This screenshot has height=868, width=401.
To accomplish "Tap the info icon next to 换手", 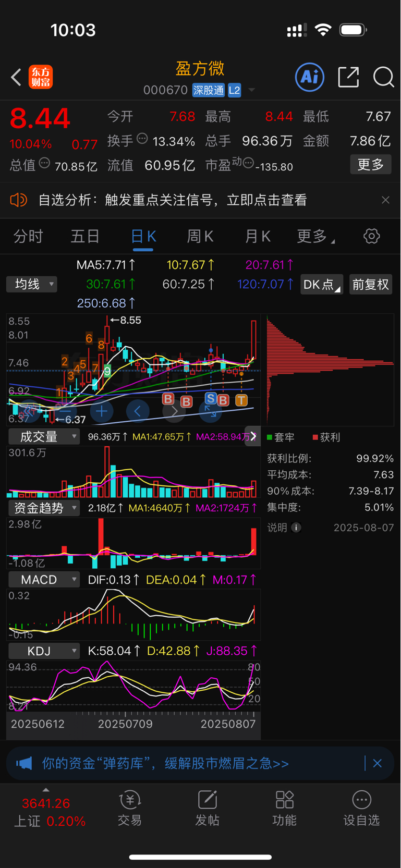I will coord(142,139).
